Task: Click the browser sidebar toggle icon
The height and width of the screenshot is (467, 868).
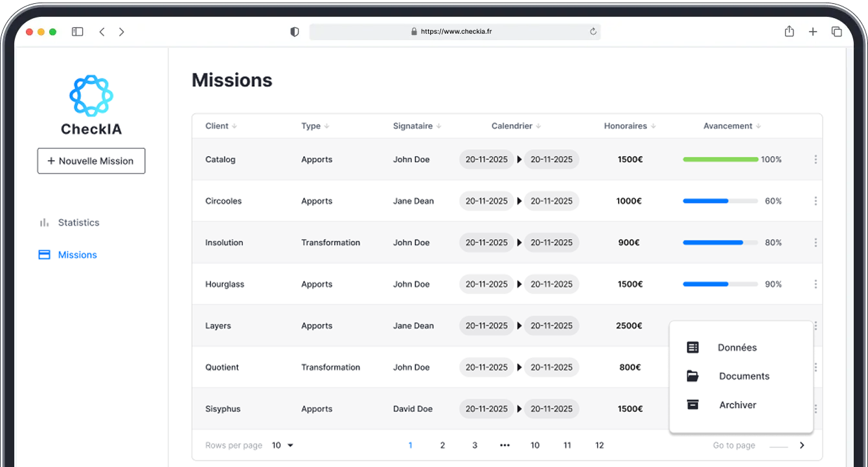Action: (78, 32)
